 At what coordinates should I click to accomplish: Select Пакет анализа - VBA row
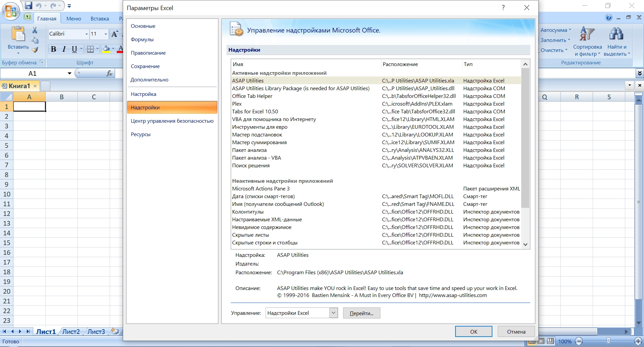click(x=376, y=158)
